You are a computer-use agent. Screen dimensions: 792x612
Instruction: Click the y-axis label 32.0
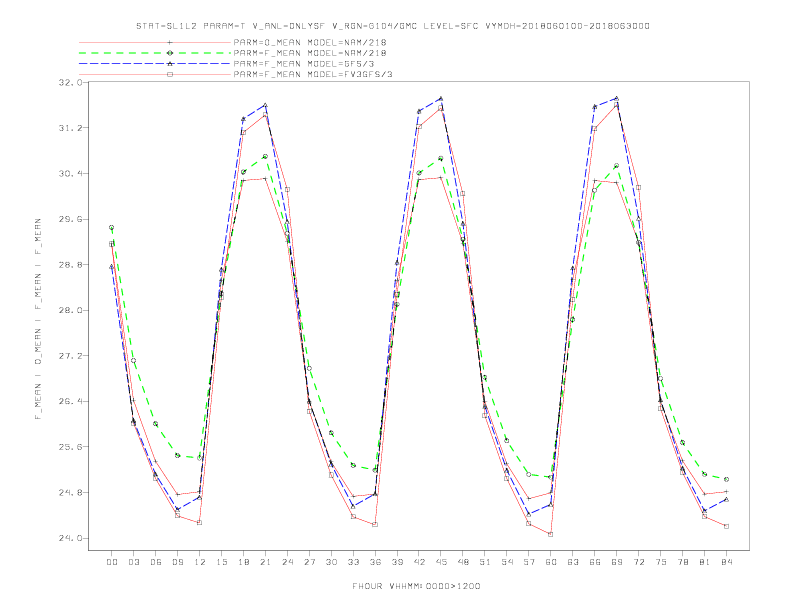[70, 82]
